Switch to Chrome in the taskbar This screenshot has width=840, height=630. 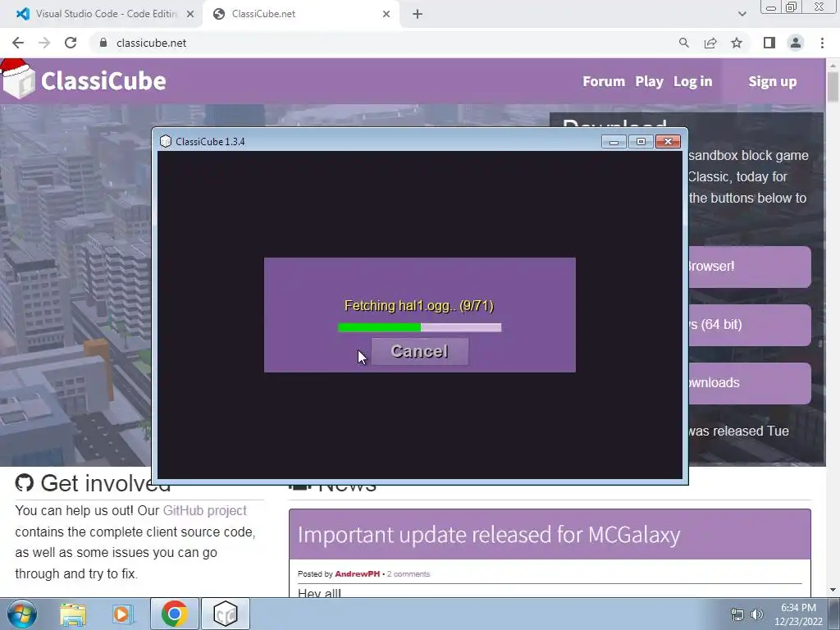click(x=174, y=614)
